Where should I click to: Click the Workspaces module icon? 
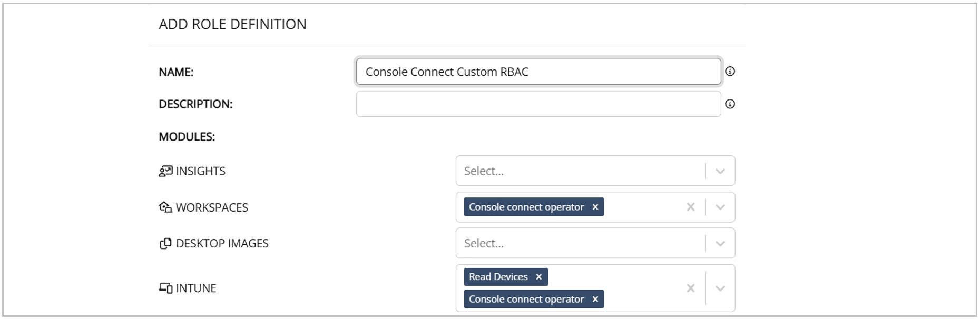(165, 207)
